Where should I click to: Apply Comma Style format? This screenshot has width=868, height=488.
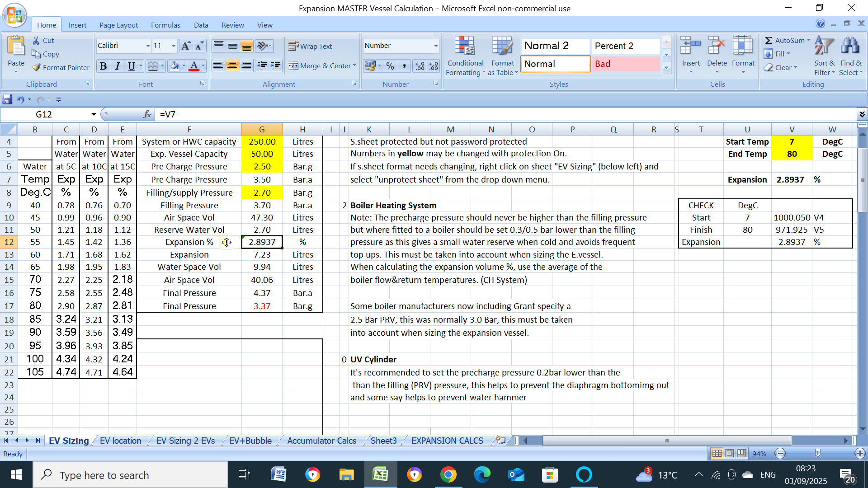point(404,66)
